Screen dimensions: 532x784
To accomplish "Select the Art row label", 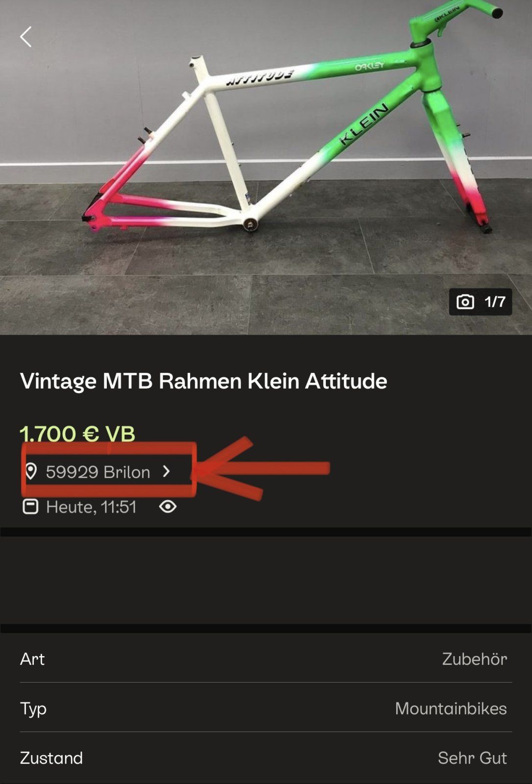I will [32, 659].
